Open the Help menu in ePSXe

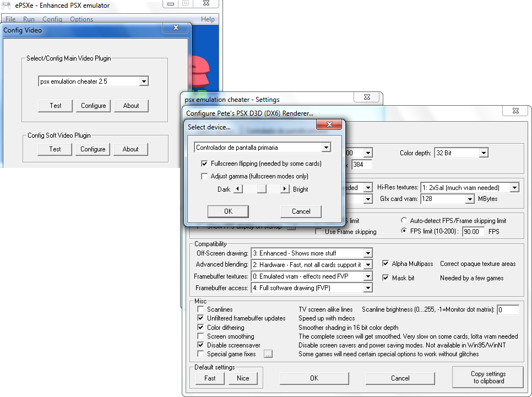click(x=208, y=19)
